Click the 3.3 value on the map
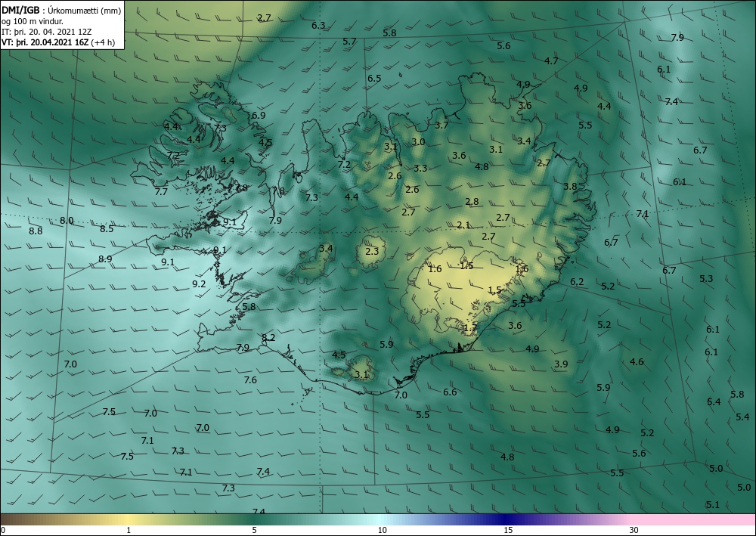756x536 pixels. pos(420,168)
